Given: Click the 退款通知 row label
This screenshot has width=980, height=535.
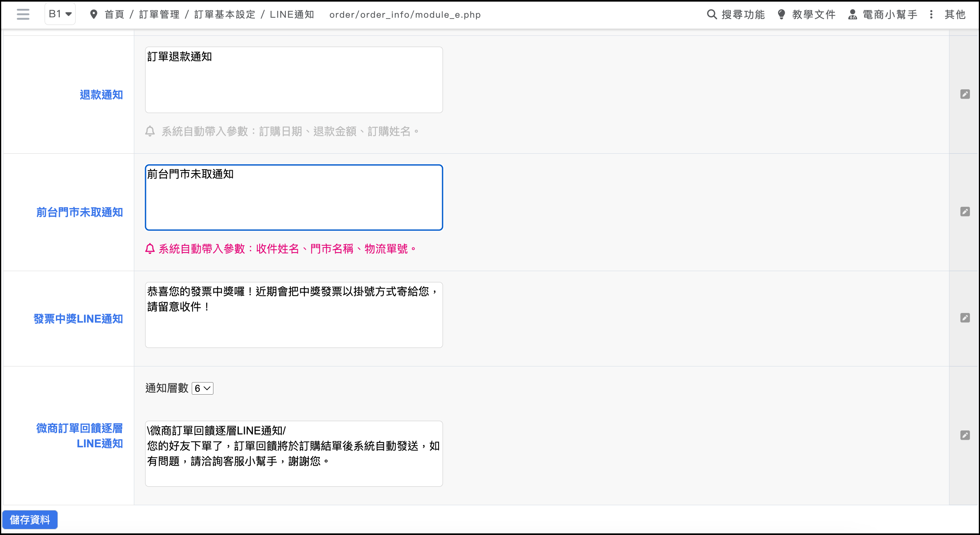Looking at the screenshot, I should pos(101,95).
